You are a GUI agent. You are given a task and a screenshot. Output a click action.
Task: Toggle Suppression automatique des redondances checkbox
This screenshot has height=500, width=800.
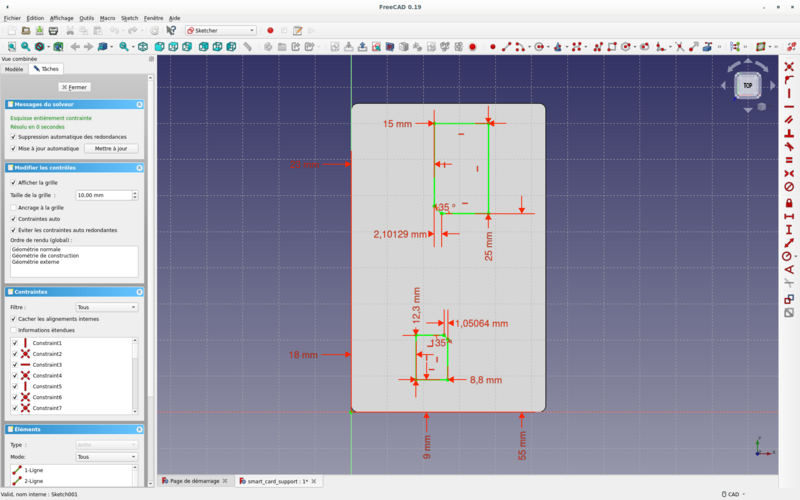coord(13,137)
